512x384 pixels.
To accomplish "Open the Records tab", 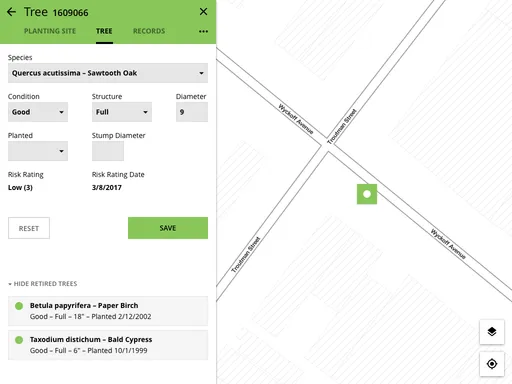I will pyautogui.click(x=149, y=31).
